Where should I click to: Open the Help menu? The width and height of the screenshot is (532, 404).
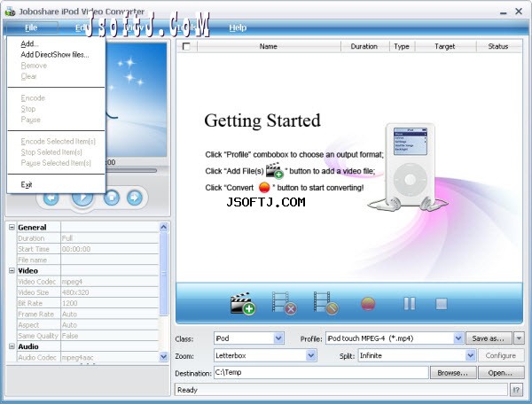tap(238, 27)
